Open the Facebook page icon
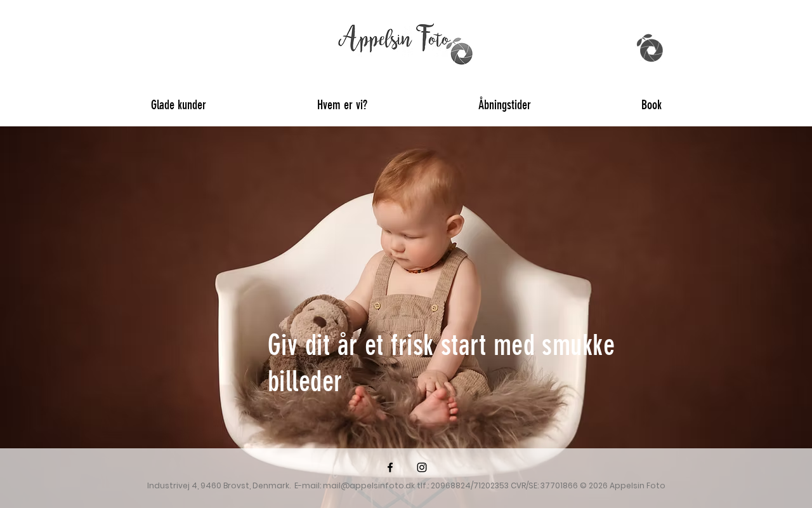Image resolution: width=812 pixels, height=508 pixels. click(390, 467)
